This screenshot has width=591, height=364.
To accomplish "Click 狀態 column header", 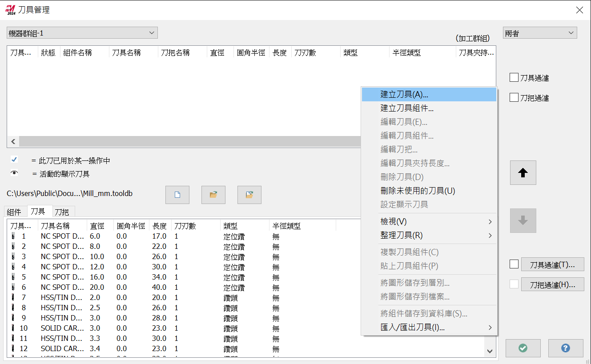I will (x=49, y=52).
